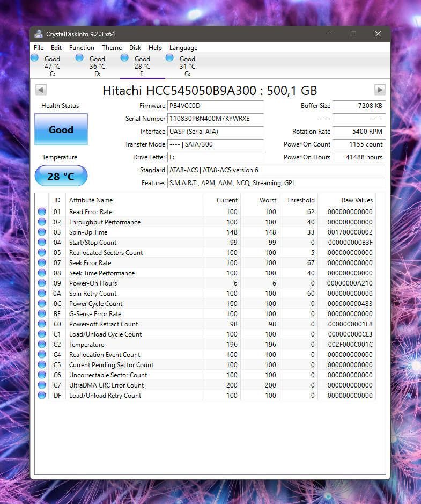Click the status orb for Reallocation Event Count
This screenshot has width=421, height=504.
click(x=42, y=354)
